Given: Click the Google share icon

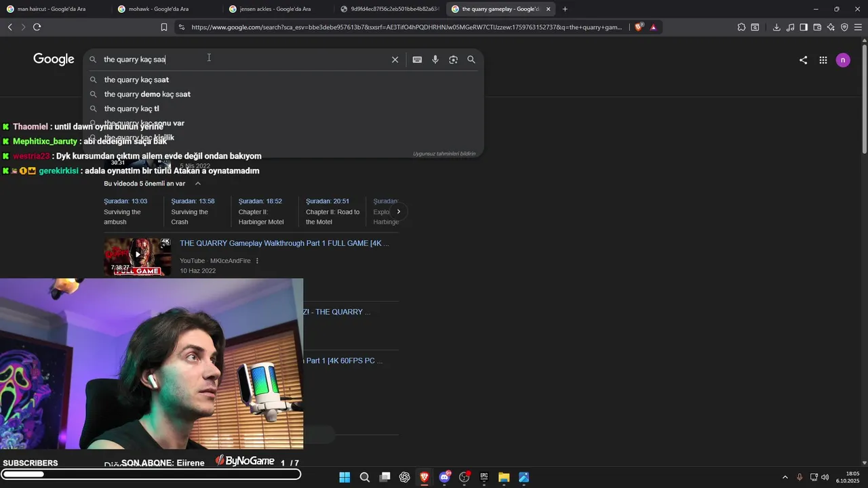Looking at the screenshot, I should (x=803, y=60).
